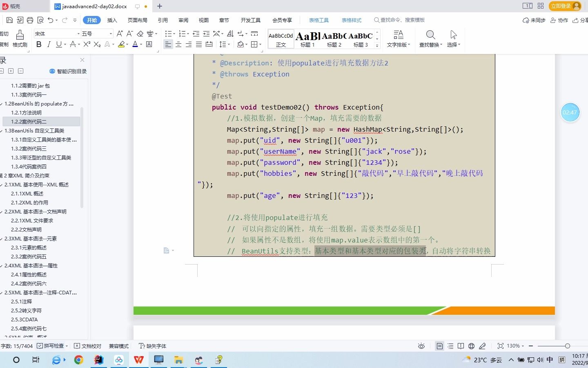The image size is (588, 368).
Task: Toggle align right
Action: 189,44
